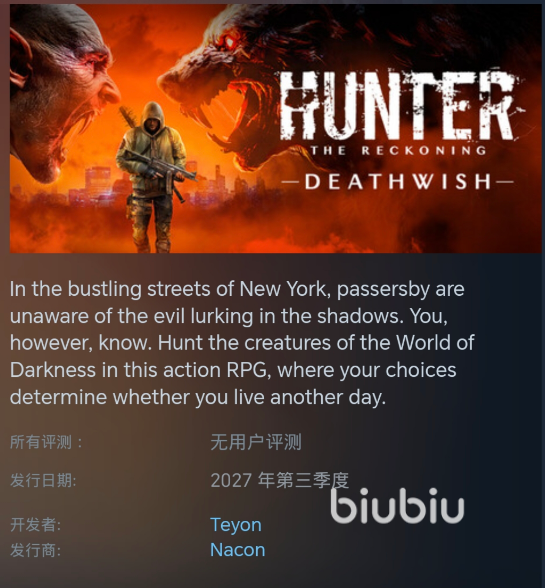Image resolution: width=545 pixels, height=588 pixels.
Task: Open the Teyon developer link
Action: [236, 525]
